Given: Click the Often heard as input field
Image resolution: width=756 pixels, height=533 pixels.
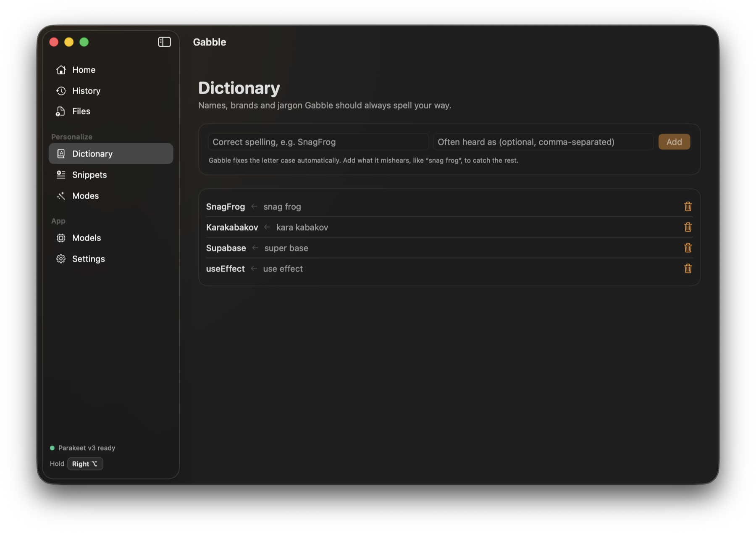Looking at the screenshot, I should point(543,142).
